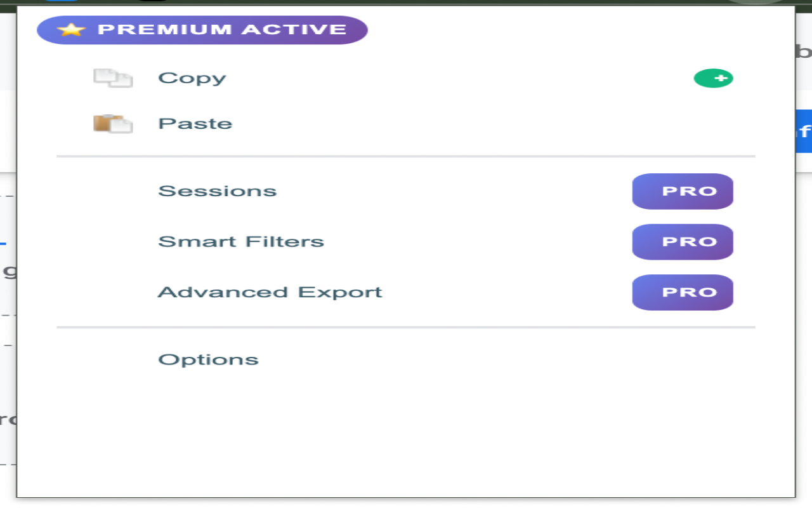Image resolution: width=812 pixels, height=508 pixels.
Task: Choose the Paste menu entry text
Action: pyautogui.click(x=195, y=123)
